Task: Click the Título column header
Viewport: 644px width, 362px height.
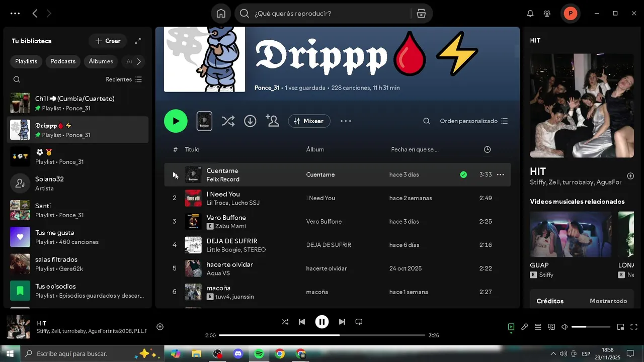Action: coord(192,149)
